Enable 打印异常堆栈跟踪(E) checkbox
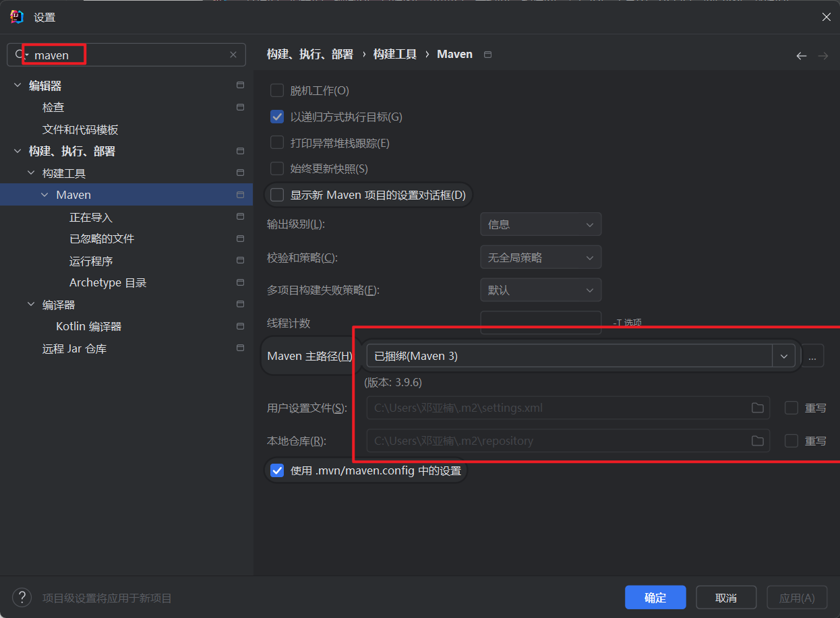The width and height of the screenshot is (840, 618). (277, 143)
